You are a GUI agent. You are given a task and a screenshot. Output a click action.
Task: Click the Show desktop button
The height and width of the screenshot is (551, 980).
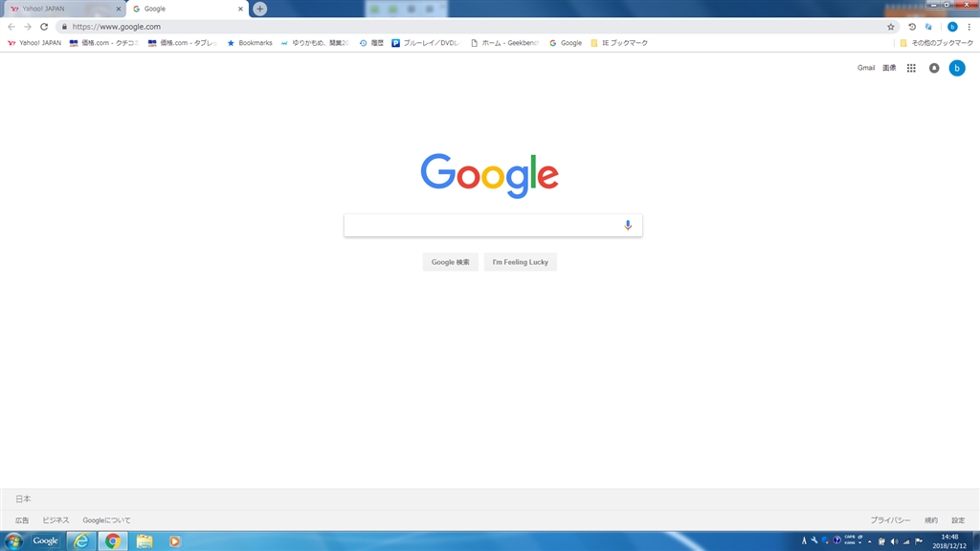(x=975, y=541)
